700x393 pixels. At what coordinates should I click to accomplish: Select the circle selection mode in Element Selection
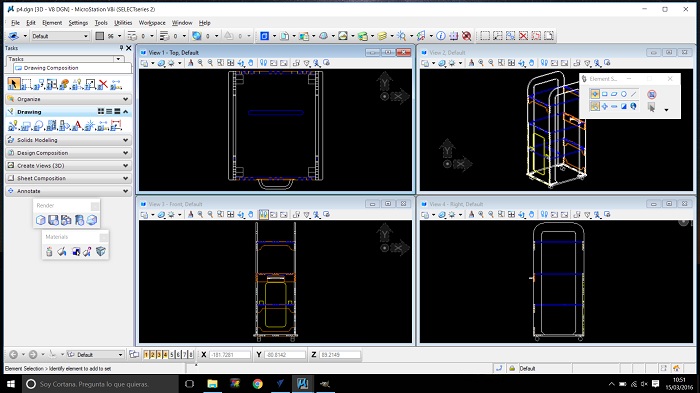[x=624, y=94]
